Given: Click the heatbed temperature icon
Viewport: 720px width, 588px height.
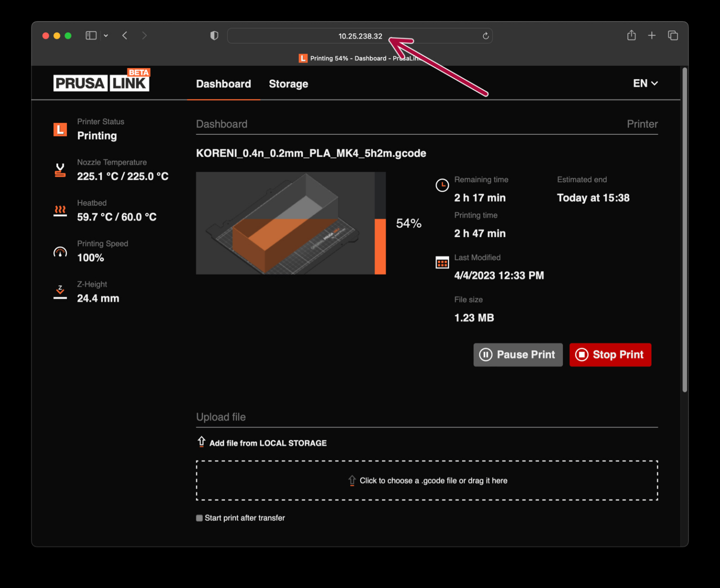Looking at the screenshot, I should [x=60, y=210].
